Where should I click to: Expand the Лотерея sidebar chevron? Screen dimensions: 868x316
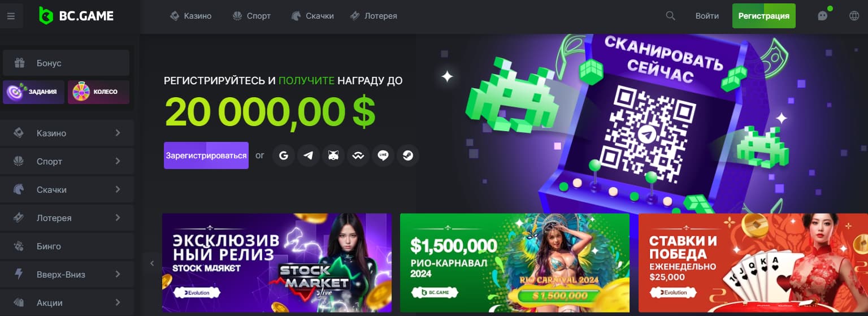tap(118, 218)
